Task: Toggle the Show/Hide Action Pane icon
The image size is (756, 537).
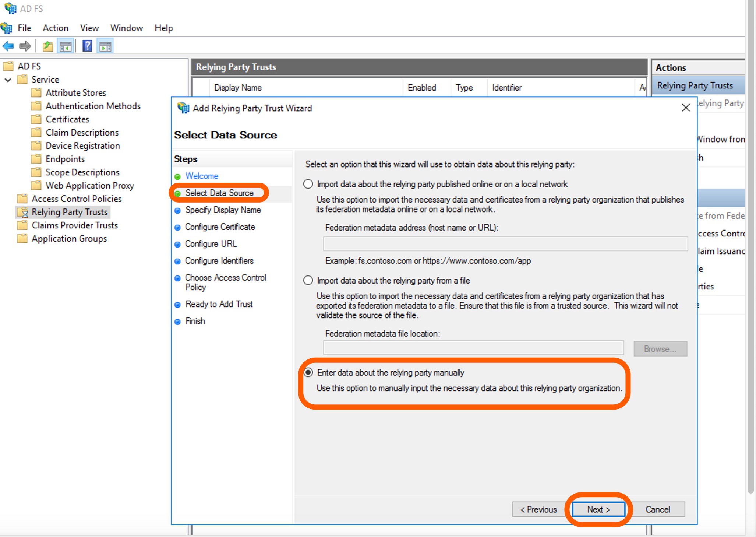Action: 105,46
